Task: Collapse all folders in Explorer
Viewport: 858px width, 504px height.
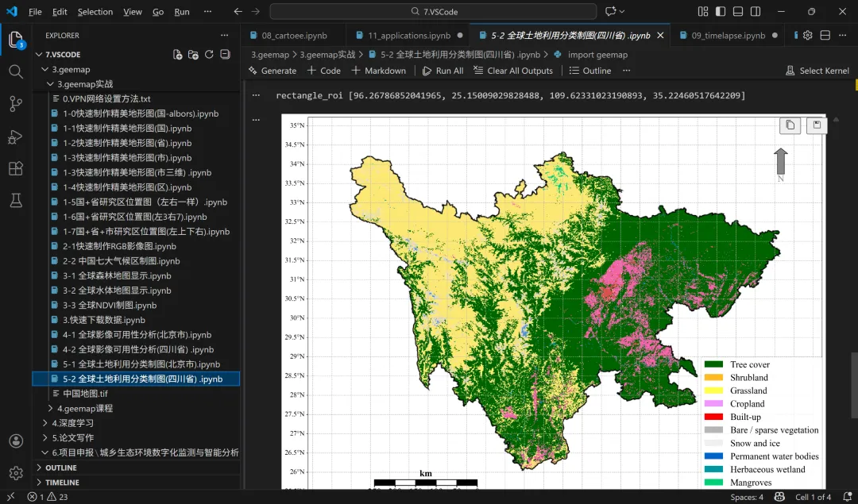Action: 225,55
